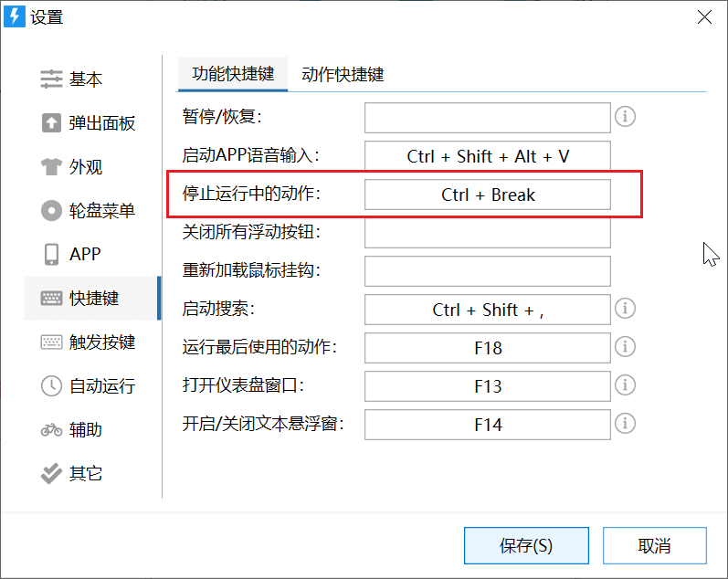Close the 设置 window

pyautogui.click(x=704, y=17)
